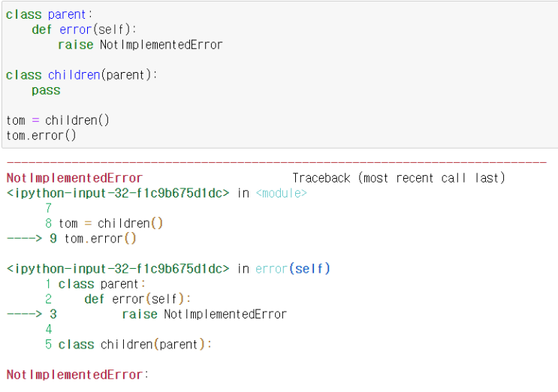Click 'def error(self):' in the code cell
The image size is (558, 392).
[x=83, y=29]
